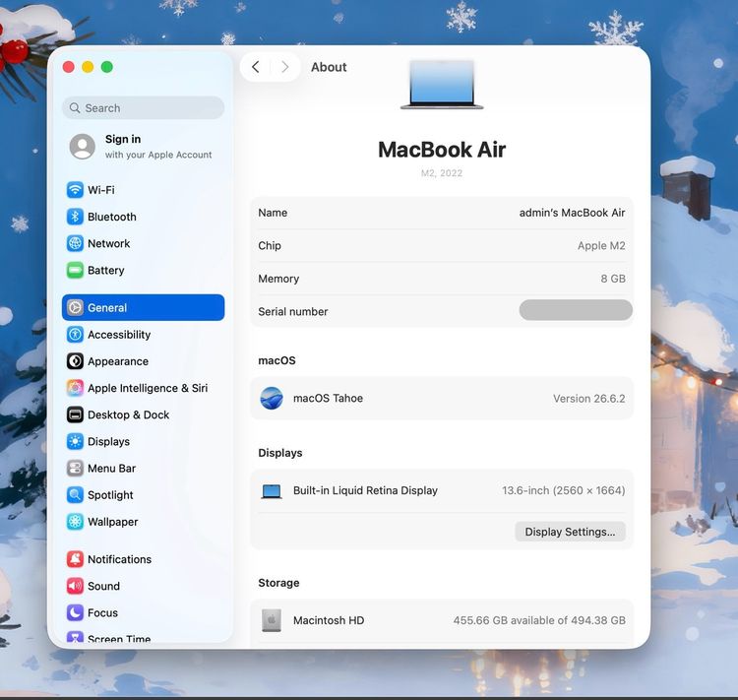
Task: Open Notifications bell icon
Action: [x=75, y=559]
